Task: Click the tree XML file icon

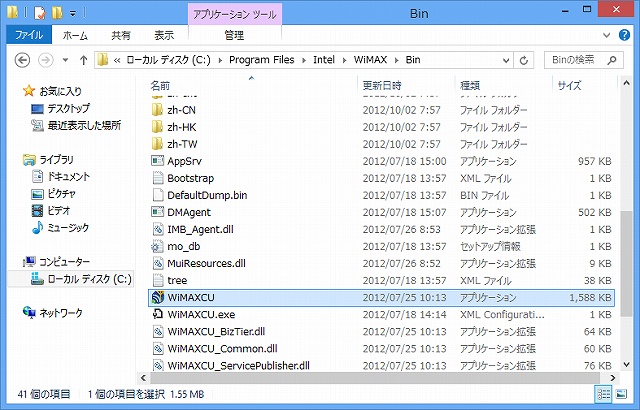Action: tap(158, 280)
